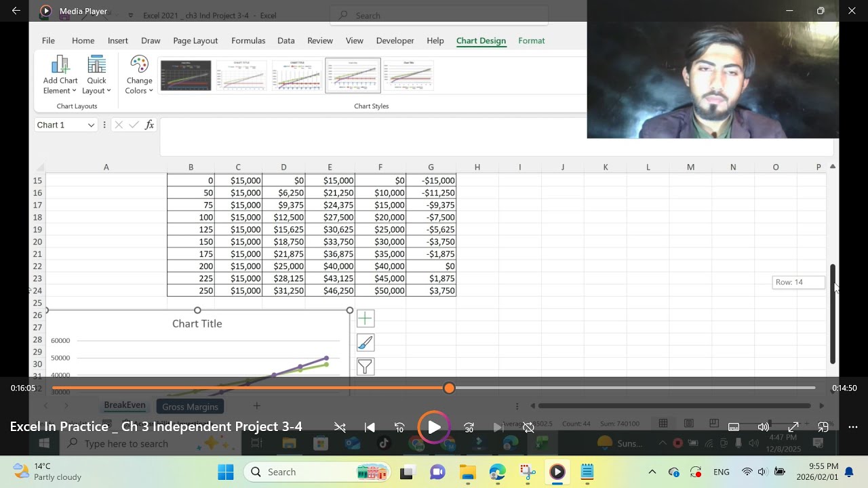Toggle shuffle in Media Player

(340, 427)
